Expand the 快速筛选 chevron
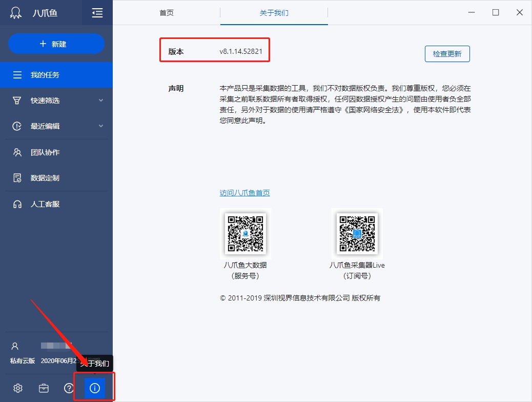The image size is (532, 402). click(x=101, y=100)
